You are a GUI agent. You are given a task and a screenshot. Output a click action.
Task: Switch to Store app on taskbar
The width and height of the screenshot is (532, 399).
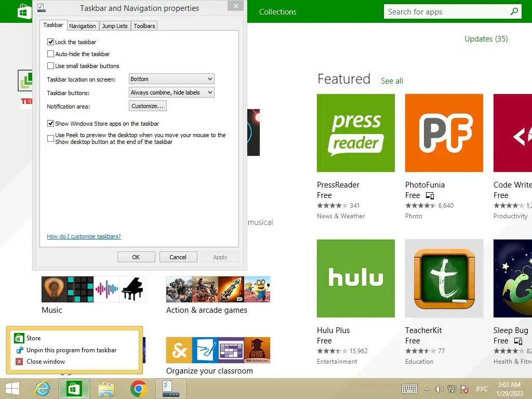[x=74, y=389]
